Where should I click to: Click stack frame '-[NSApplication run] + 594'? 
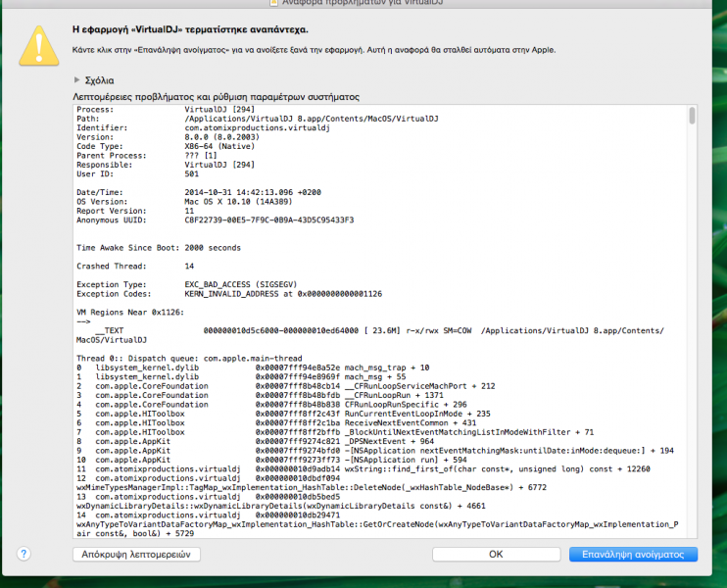pyautogui.click(x=406, y=460)
